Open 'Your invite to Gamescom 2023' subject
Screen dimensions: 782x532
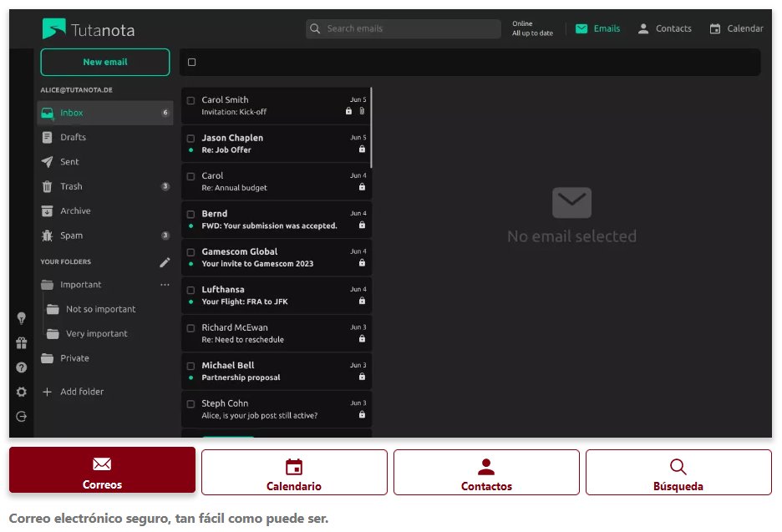(257, 264)
